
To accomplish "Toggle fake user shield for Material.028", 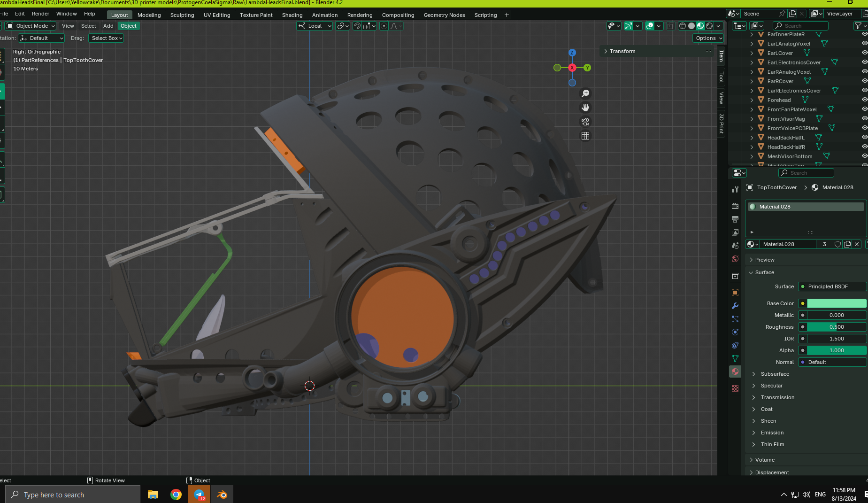I will pos(838,244).
